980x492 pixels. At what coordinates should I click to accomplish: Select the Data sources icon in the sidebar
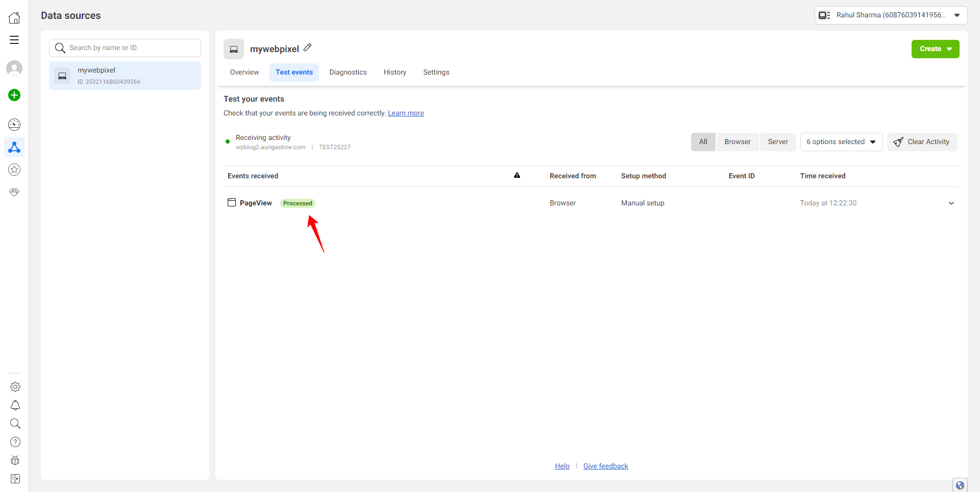pos(14,147)
